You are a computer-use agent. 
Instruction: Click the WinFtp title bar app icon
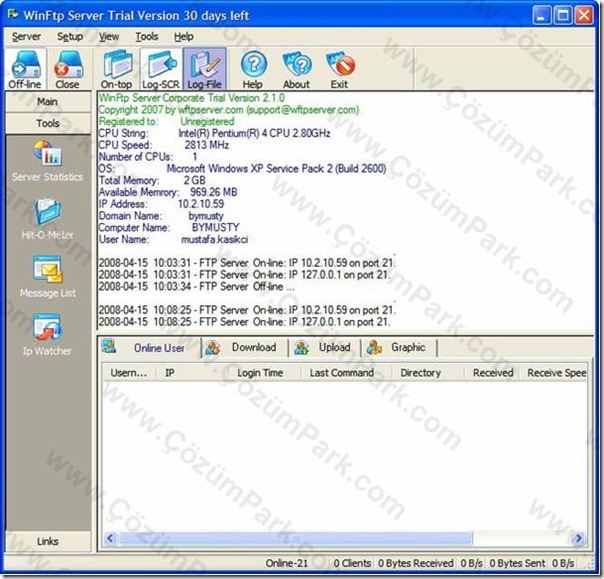(x=13, y=15)
